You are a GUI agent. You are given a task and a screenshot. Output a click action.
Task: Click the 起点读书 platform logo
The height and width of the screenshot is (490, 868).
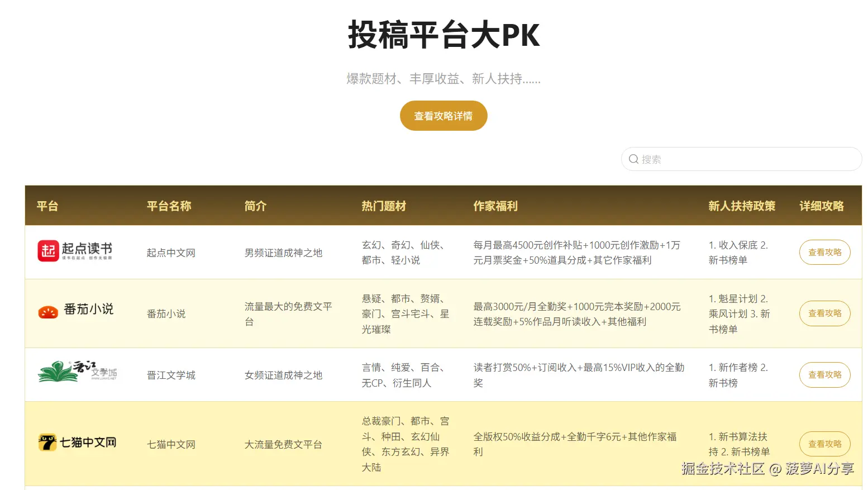75,251
